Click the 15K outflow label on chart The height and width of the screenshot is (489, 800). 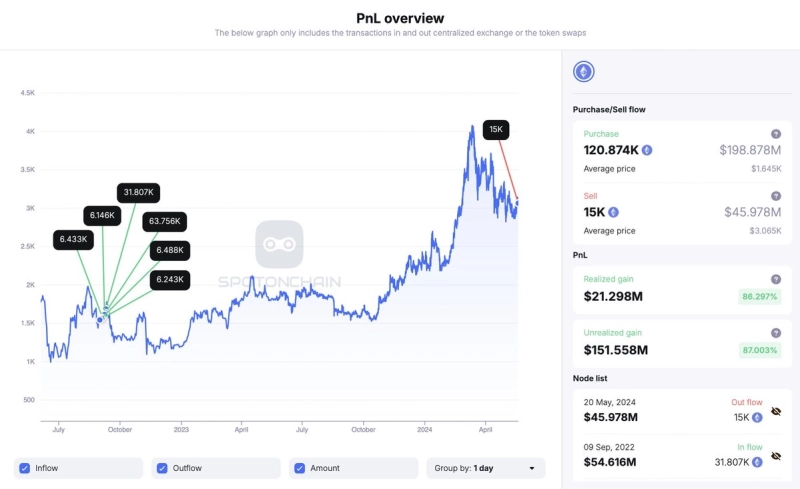click(496, 129)
